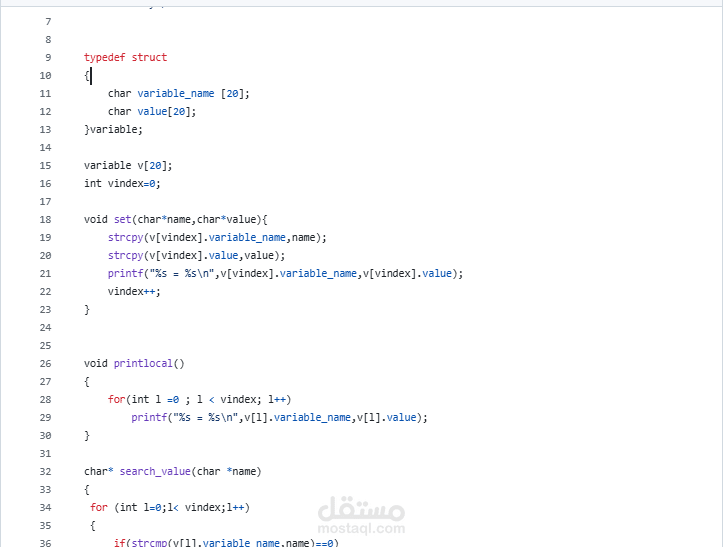Click line number 13 in the gutter

45,130
